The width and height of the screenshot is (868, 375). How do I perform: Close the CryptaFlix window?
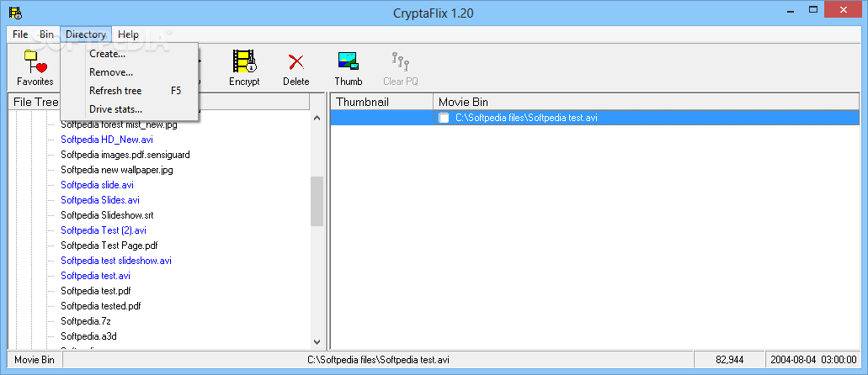843,9
